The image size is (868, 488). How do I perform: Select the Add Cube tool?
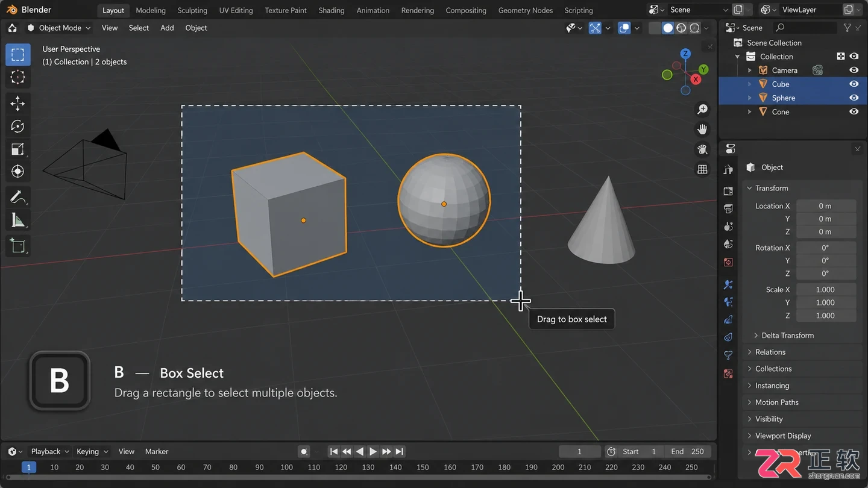tap(17, 246)
